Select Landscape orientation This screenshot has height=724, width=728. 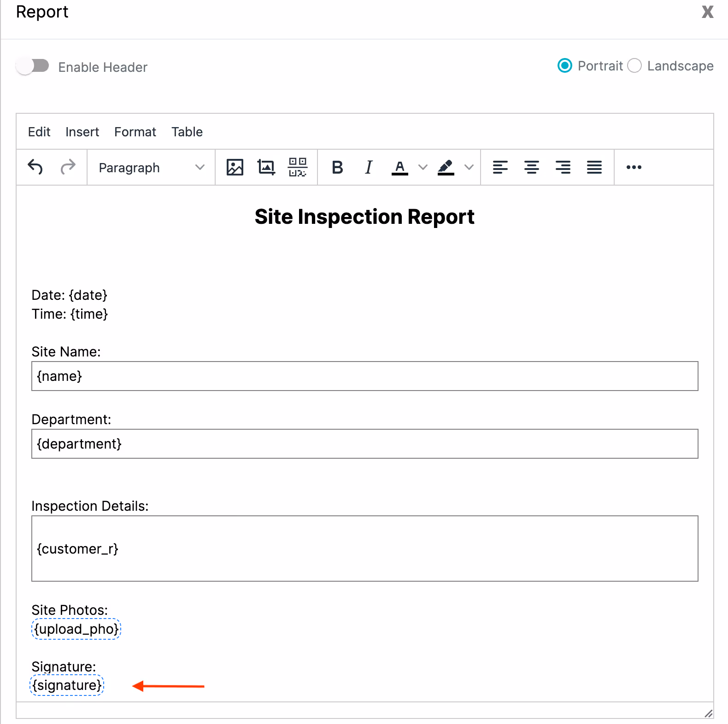(x=634, y=66)
